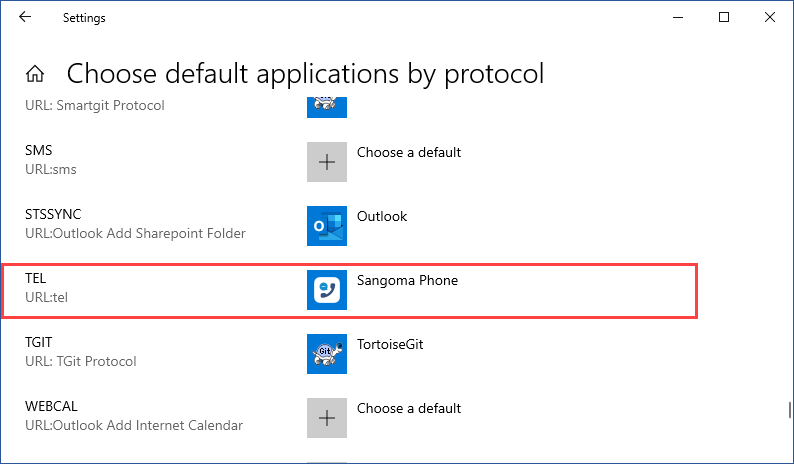Select the STSSYNC protocol label
Screen dimensions: 794x464
(53, 216)
